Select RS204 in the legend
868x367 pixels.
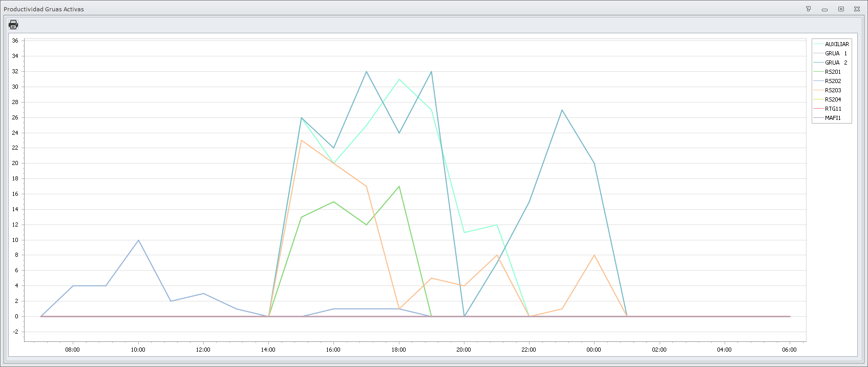[x=828, y=99]
